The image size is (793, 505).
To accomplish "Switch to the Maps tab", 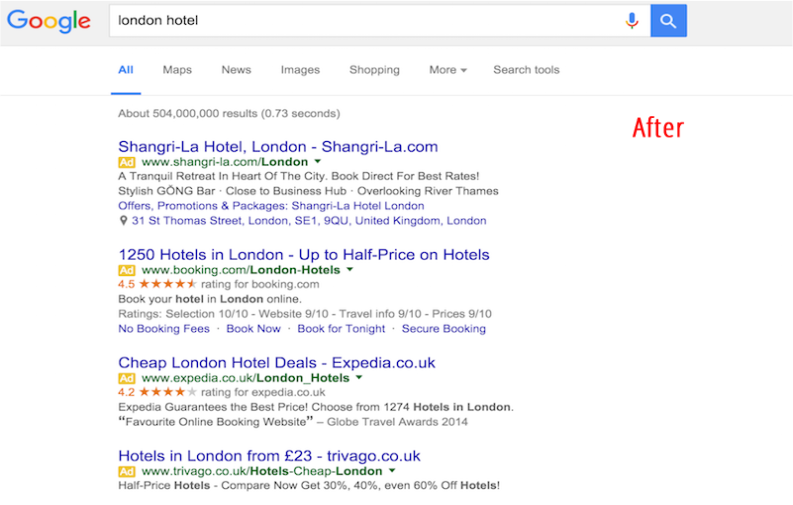I will pyautogui.click(x=177, y=70).
